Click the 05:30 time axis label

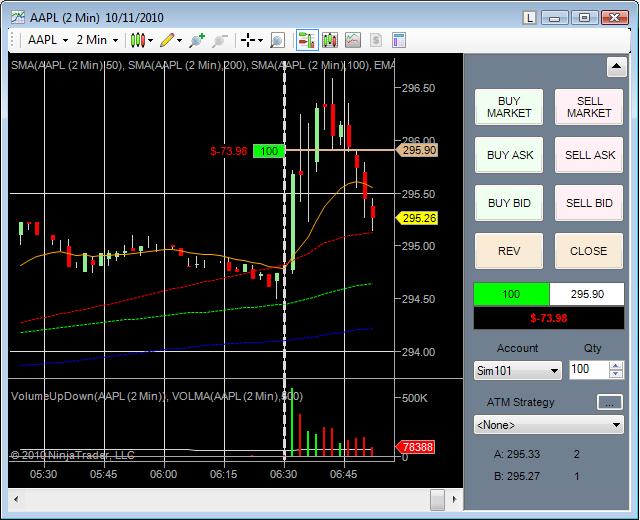click(43, 474)
